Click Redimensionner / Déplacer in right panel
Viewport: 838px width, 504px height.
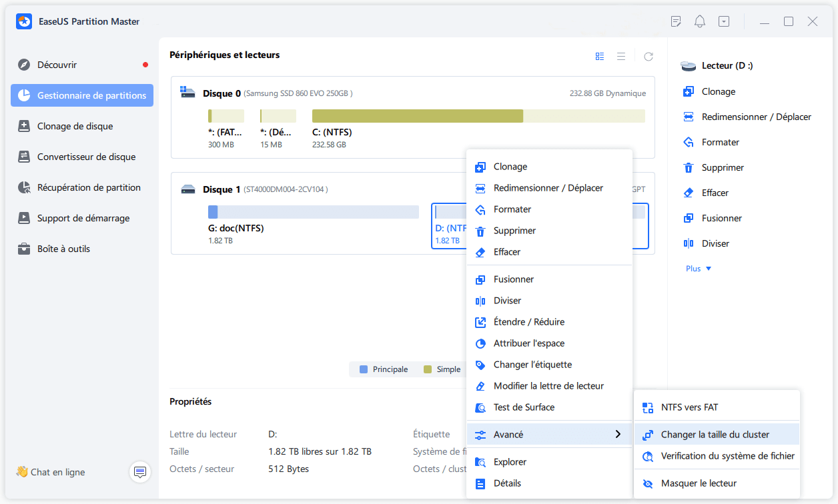(x=756, y=117)
